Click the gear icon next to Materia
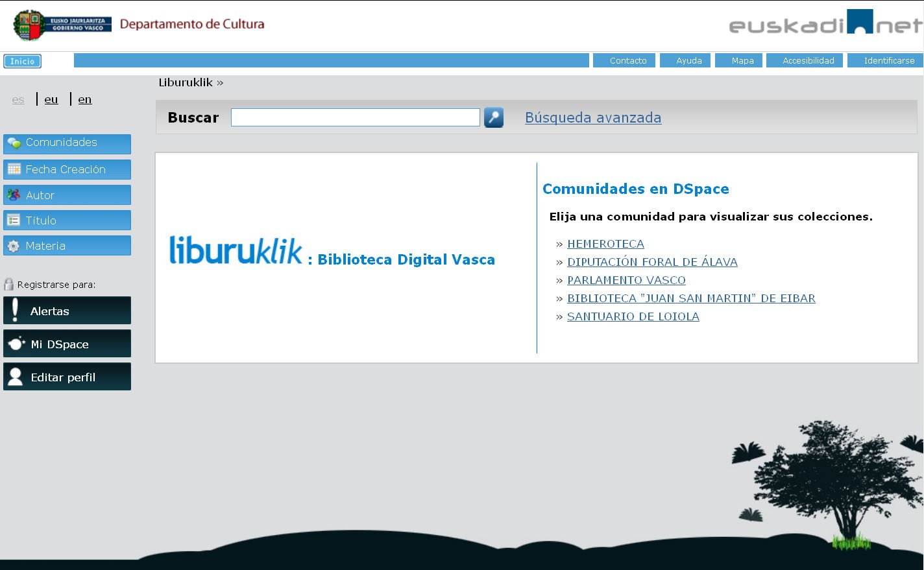Viewport: 924px width, 570px height. tap(12, 245)
